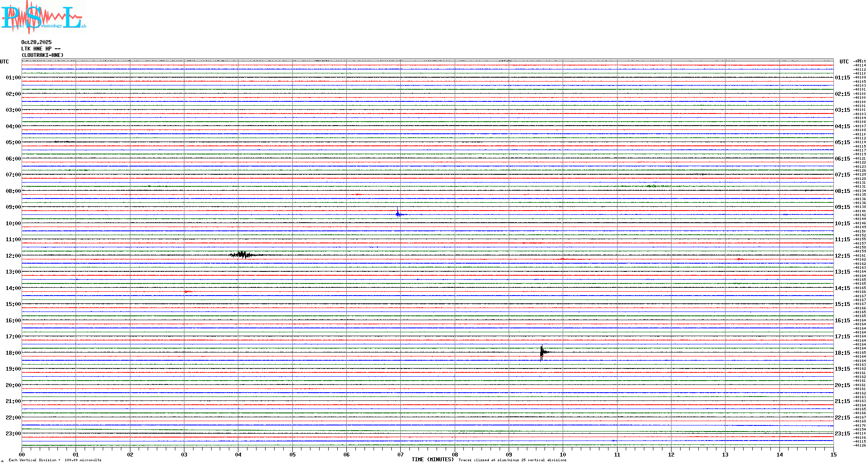Click the small red event near minute 03
This screenshot has width=868, height=466.
coord(187,292)
